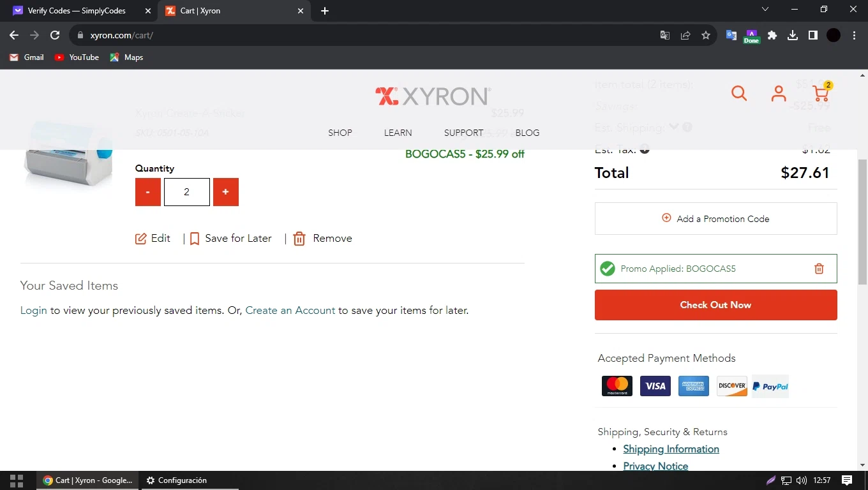Open the SUPPORT menu
The width and height of the screenshot is (868, 490).
(464, 133)
